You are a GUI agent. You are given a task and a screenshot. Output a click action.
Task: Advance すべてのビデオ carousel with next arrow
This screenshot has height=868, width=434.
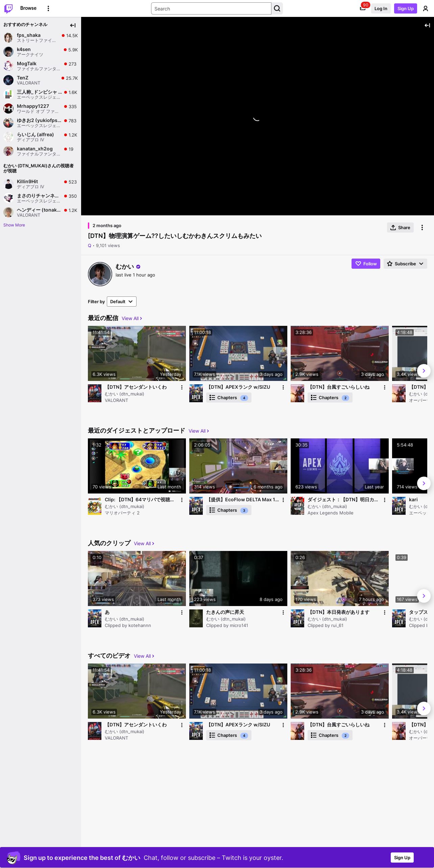coord(424,708)
